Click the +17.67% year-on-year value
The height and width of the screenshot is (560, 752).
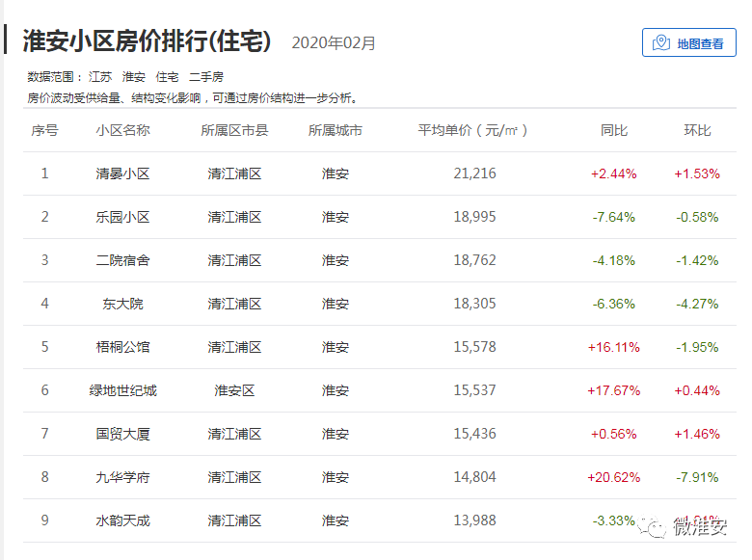(614, 390)
